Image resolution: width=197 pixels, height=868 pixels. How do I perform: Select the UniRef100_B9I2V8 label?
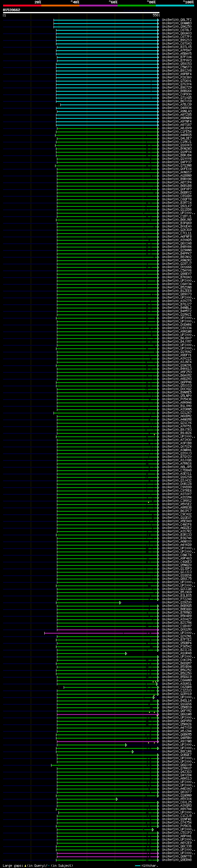coord(176,71)
